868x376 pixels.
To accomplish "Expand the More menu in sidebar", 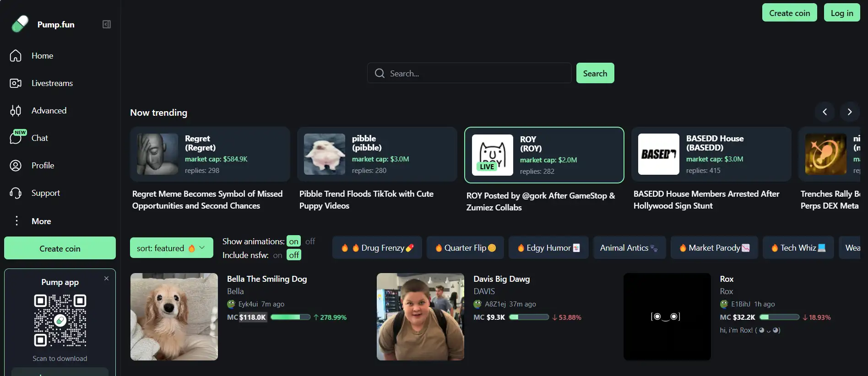I will (x=17, y=221).
